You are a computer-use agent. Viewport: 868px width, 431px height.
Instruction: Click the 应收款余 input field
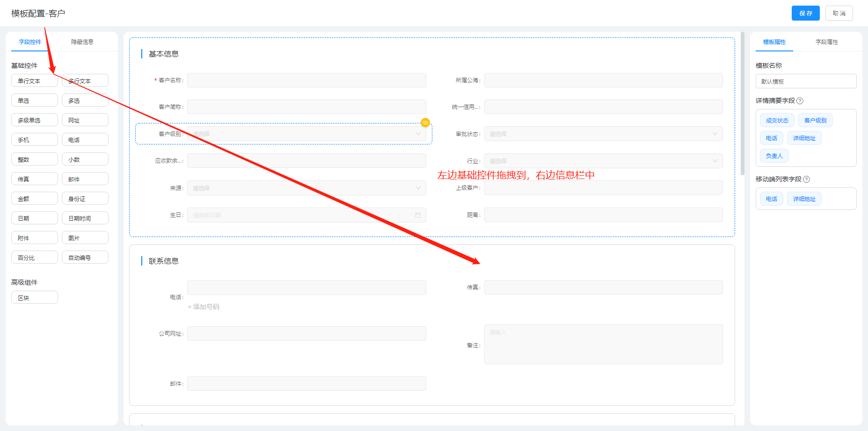306,160
